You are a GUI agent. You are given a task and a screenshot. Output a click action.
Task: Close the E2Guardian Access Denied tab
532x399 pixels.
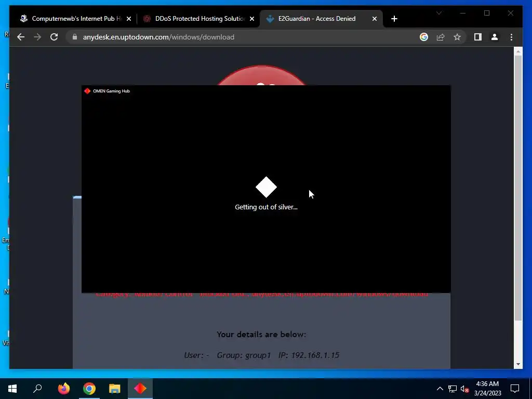pyautogui.click(x=374, y=19)
